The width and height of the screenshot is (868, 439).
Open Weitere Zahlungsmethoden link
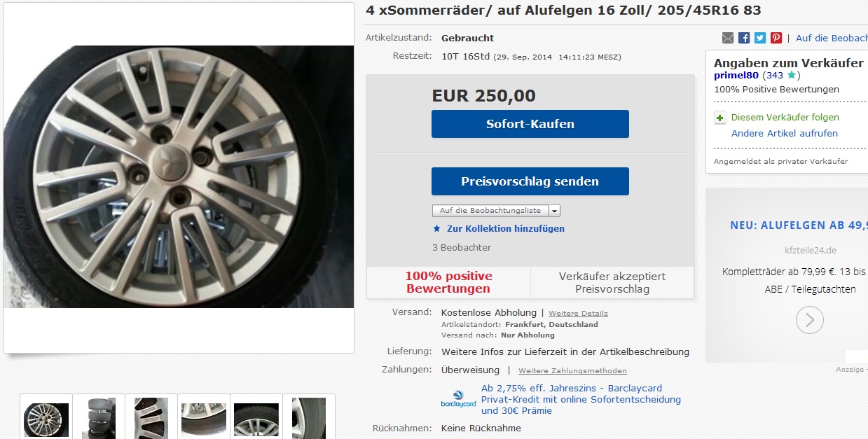click(x=572, y=370)
